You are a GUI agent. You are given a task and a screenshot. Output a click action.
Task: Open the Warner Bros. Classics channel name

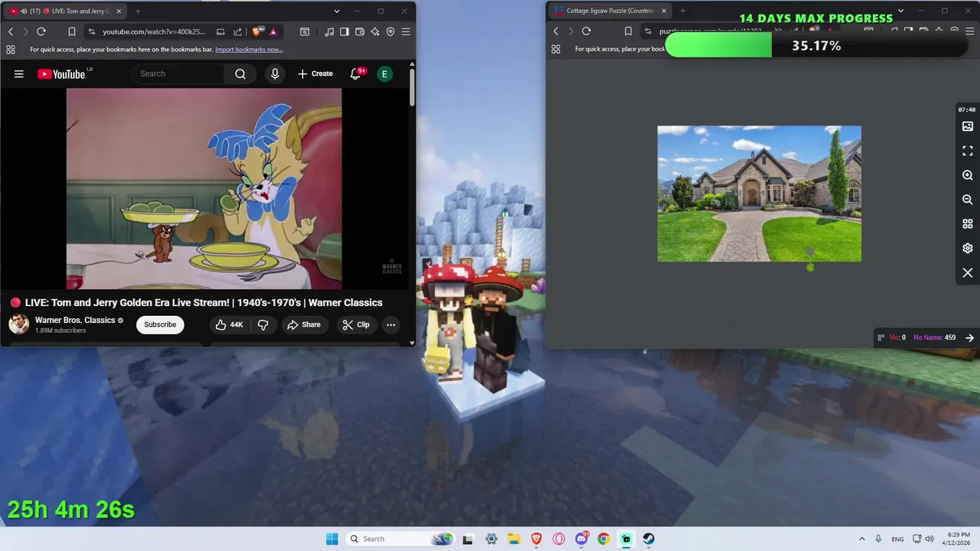[x=75, y=320]
